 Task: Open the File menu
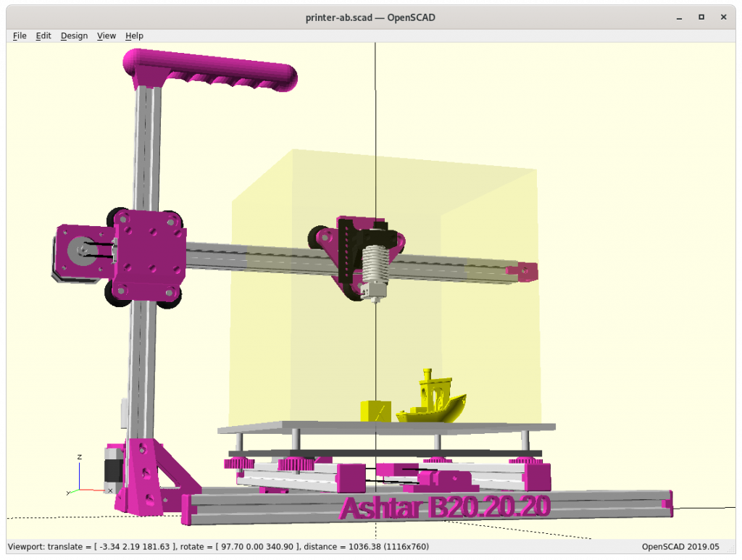(20, 35)
